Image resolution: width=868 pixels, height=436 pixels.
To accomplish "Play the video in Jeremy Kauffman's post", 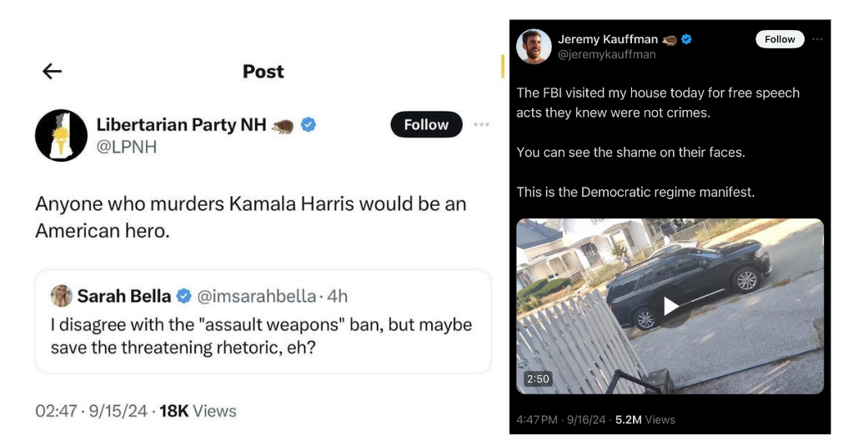I will point(670,306).
